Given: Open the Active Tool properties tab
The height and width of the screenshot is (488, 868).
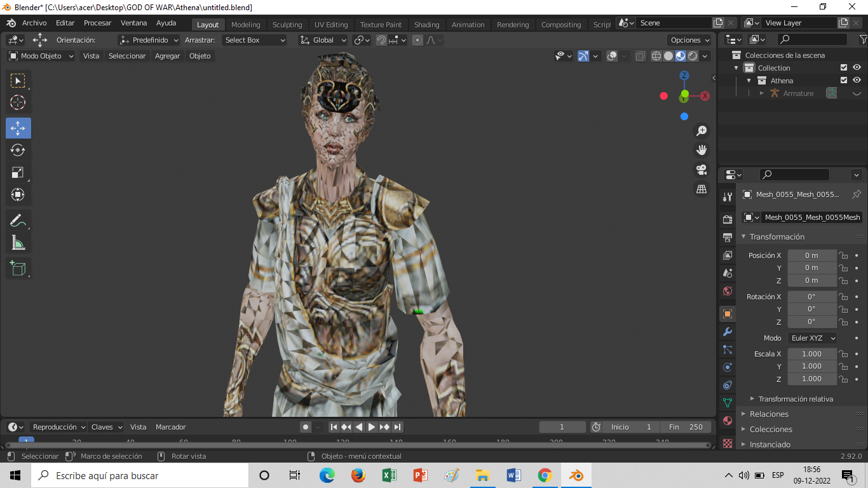Looking at the screenshot, I should (x=728, y=197).
